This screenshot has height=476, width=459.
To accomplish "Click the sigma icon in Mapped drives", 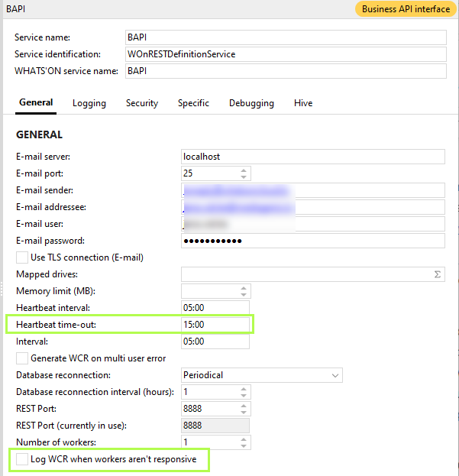I will (438, 274).
